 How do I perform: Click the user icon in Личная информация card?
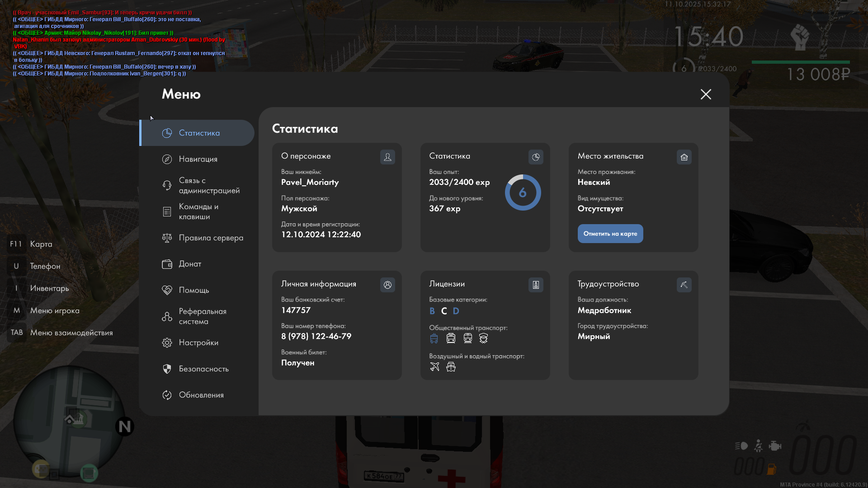387,285
